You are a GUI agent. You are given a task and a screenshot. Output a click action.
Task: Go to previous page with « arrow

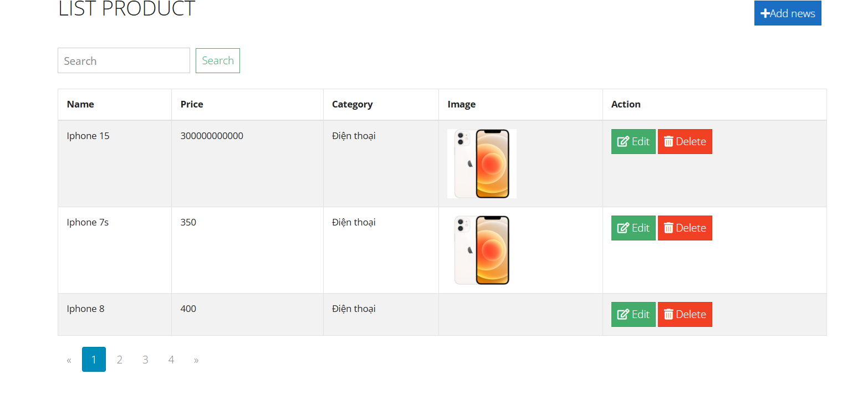pyautogui.click(x=69, y=360)
